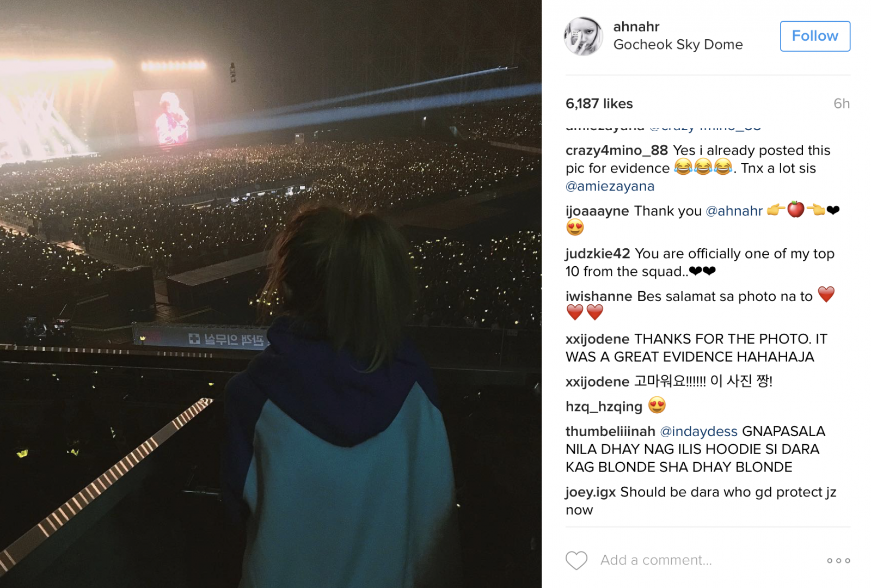This screenshot has width=871, height=588.
Task: Open the hzq_hzqing commenter profile
Action: pyautogui.click(x=604, y=407)
